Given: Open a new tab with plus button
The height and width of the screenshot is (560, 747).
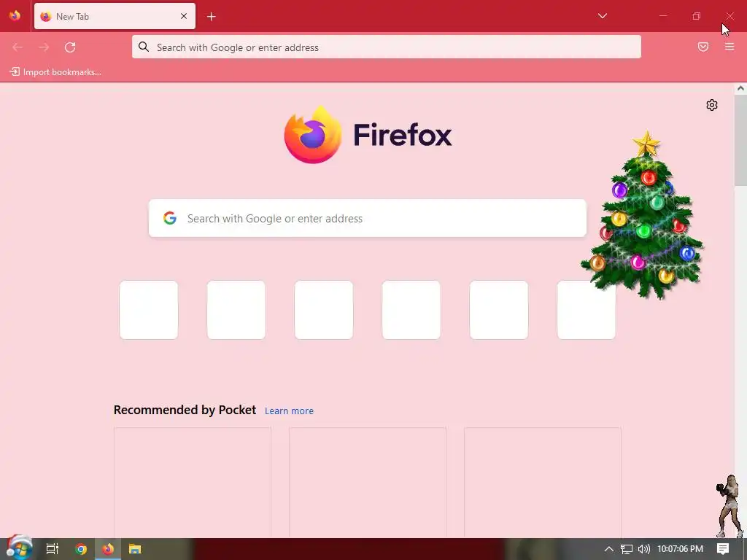Looking at the screenshot, I should tap(212, 17).
